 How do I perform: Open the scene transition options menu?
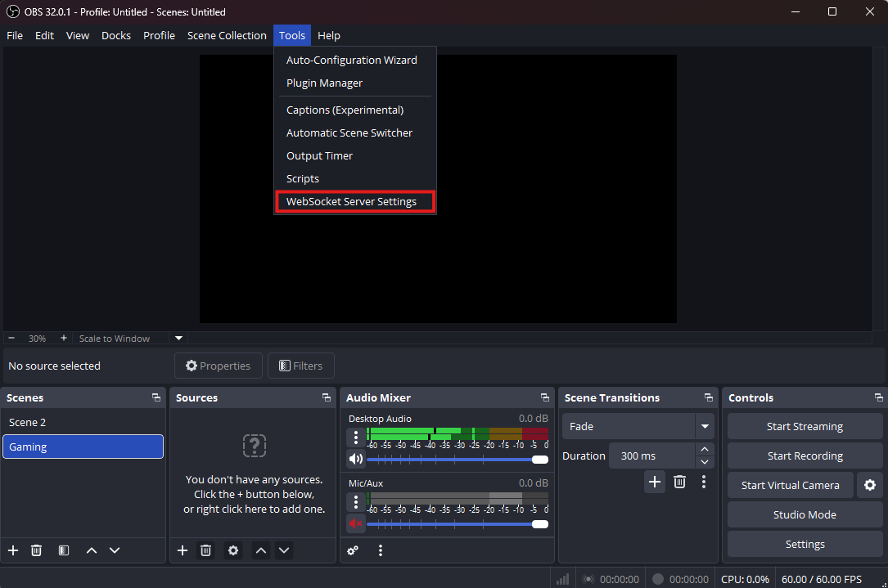click(x=703, y=482)
